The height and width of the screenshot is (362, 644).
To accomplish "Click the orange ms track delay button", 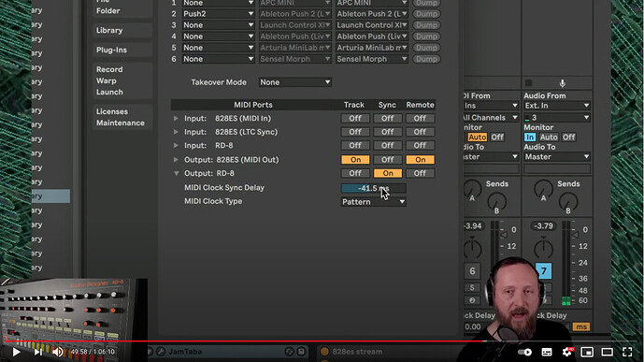I will tap(580, 326).
